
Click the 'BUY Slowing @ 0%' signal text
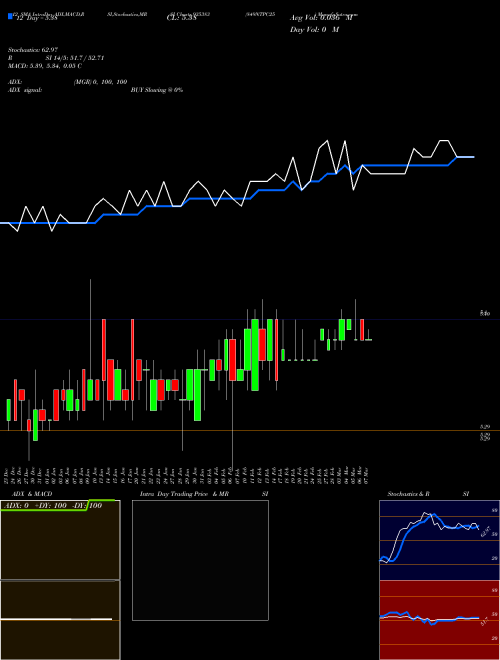tap(157, 90)
